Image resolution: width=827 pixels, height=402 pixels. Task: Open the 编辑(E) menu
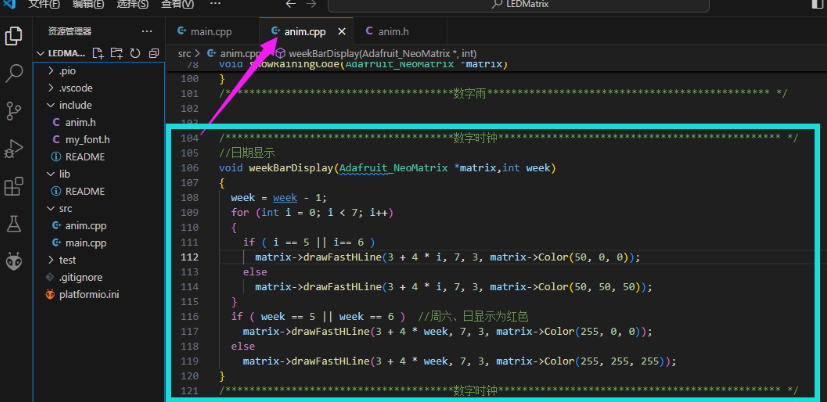[88, 4]
